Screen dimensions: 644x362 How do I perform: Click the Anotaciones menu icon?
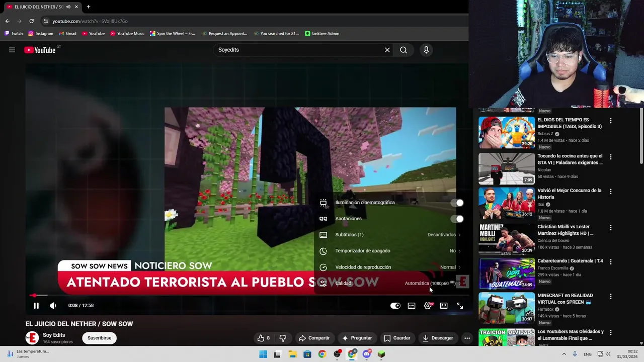tap(324, 219)
